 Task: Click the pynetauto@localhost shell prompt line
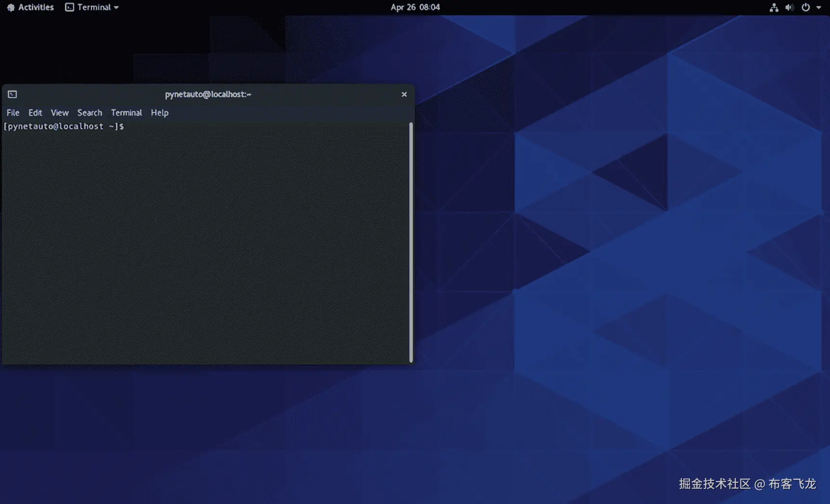64,126
